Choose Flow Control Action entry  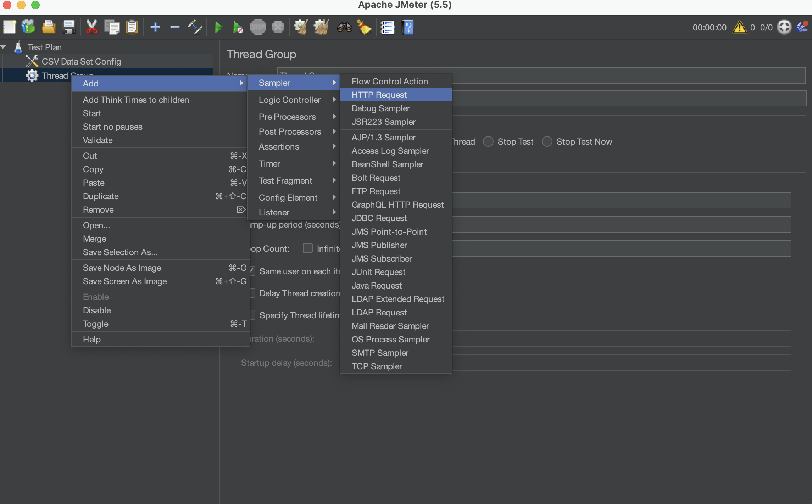(396, 81)
